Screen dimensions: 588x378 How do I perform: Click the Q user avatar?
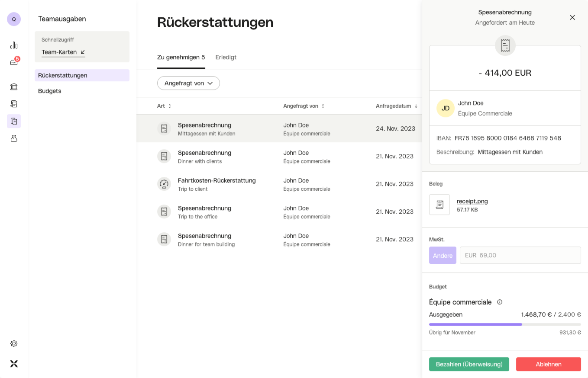[14, 19]
